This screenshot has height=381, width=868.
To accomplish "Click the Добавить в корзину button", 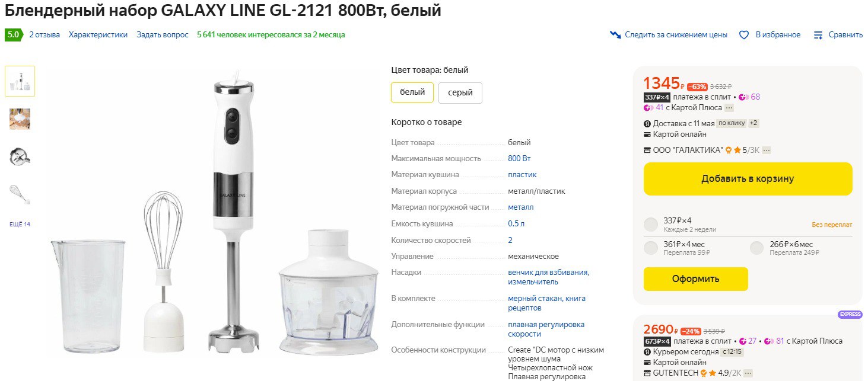I will point(748,179).
